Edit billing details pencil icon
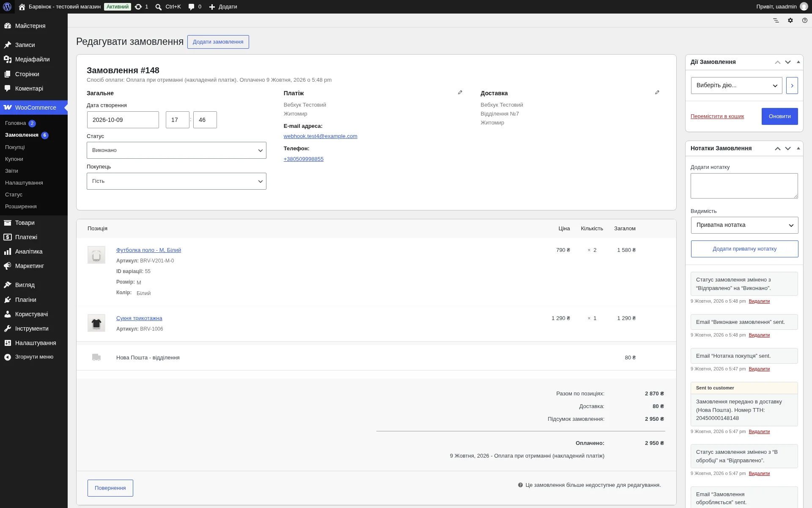The width and height of the screenshot is (812, 508). point(460,92)
